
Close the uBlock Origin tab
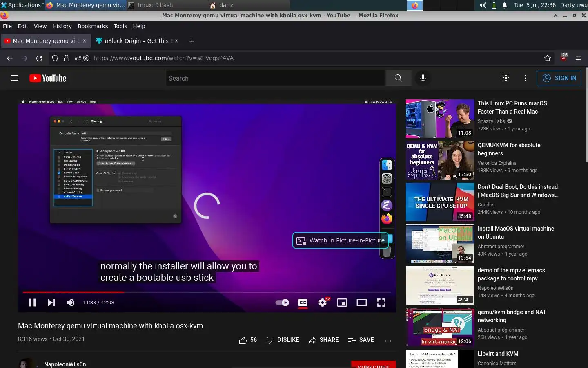[176, 41]
